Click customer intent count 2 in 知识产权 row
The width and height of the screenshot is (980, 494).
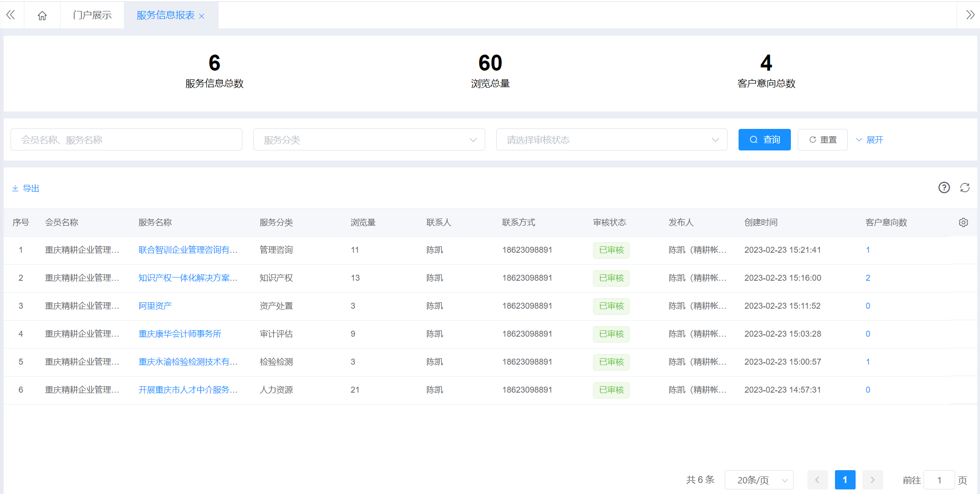coord(868,278)
